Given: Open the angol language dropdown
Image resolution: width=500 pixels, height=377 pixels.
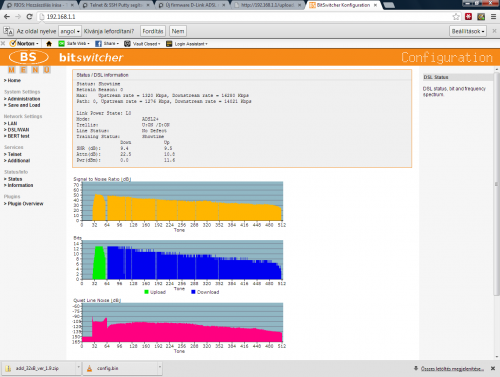Looking at the screenshot, I should [x=70, y=31].
